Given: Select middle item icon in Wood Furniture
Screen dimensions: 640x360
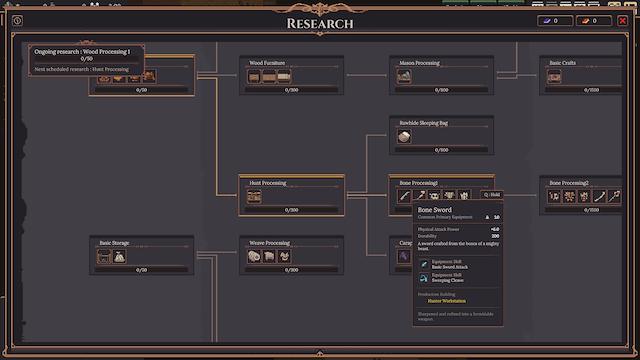Looking at the screenshot, I should pos(269,76).
